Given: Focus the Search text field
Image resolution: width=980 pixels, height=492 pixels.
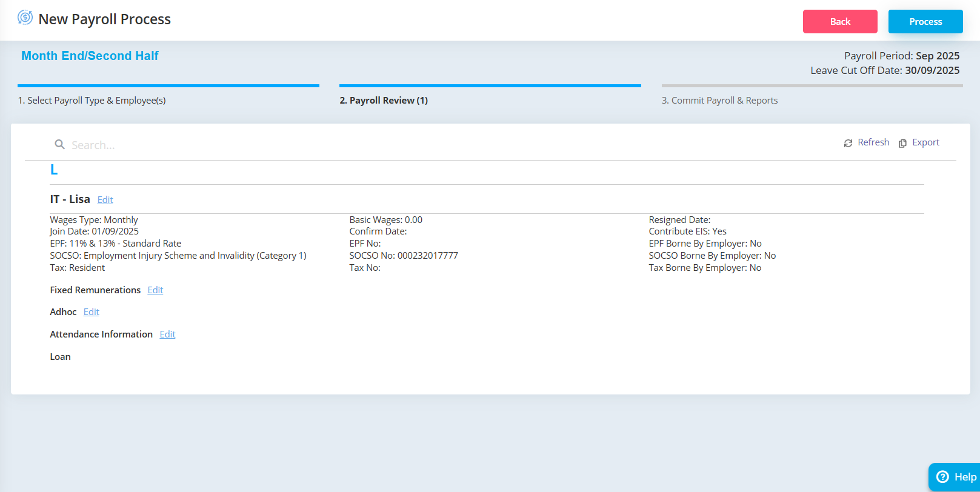Looking at the screenshot, I should tap(242, 145).
